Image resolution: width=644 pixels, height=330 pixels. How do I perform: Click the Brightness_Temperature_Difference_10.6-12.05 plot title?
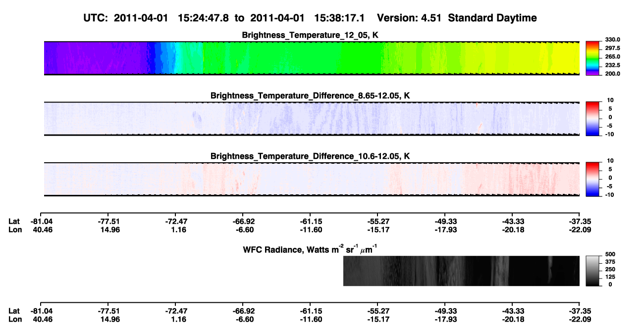point(311,156)
